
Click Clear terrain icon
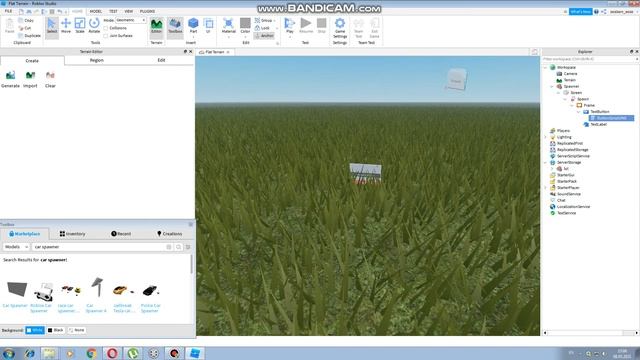point(50,79)
